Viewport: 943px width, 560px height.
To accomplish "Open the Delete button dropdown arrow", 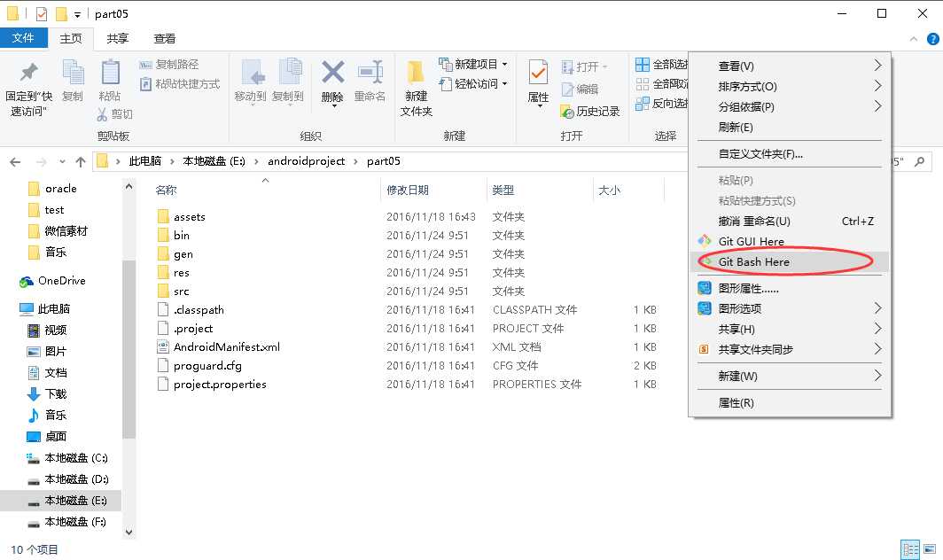I will (333, 106).
